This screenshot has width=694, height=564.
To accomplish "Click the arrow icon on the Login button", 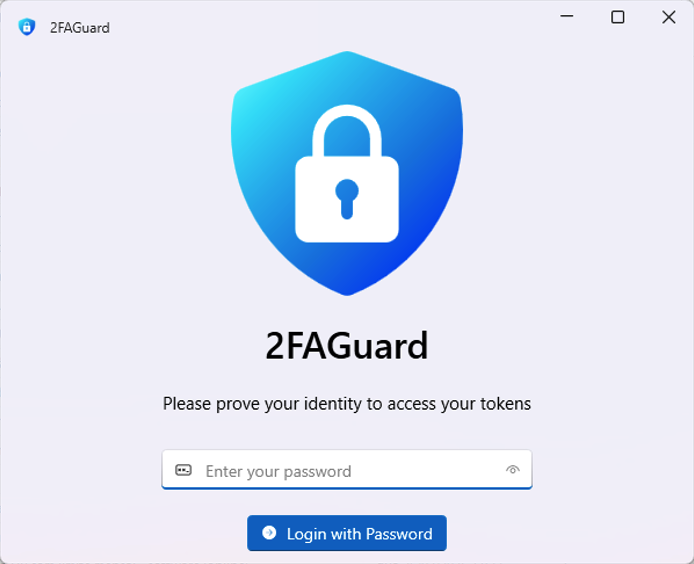I will coord(269,533).
